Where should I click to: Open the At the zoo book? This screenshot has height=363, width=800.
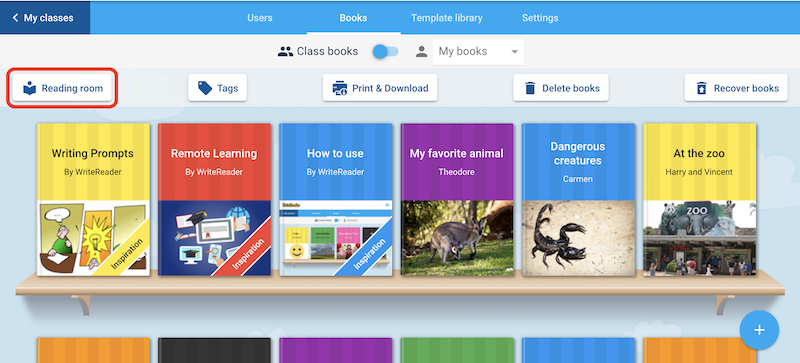(x=699, y=200)
